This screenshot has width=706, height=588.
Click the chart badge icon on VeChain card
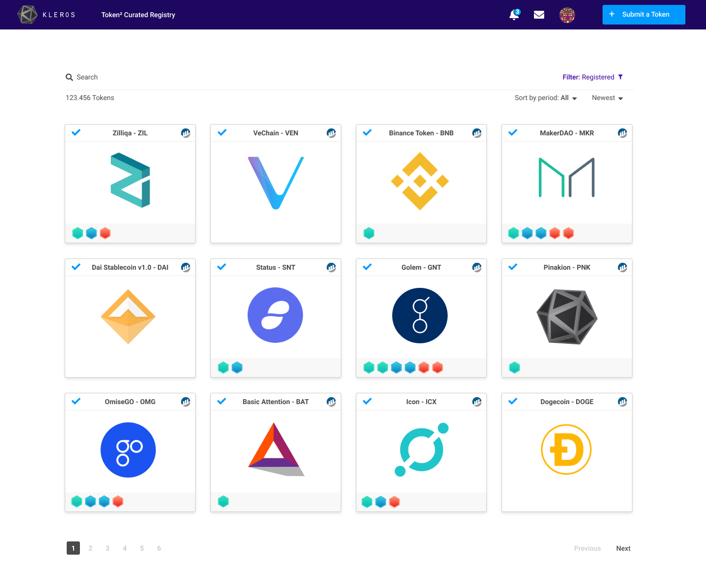tap(331, 133)
